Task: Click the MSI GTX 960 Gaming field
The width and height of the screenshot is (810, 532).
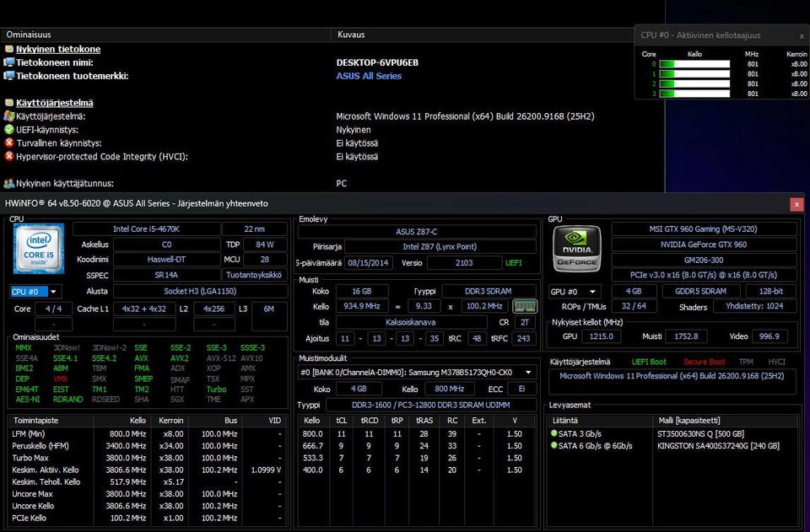Action: tap(703, 229)
